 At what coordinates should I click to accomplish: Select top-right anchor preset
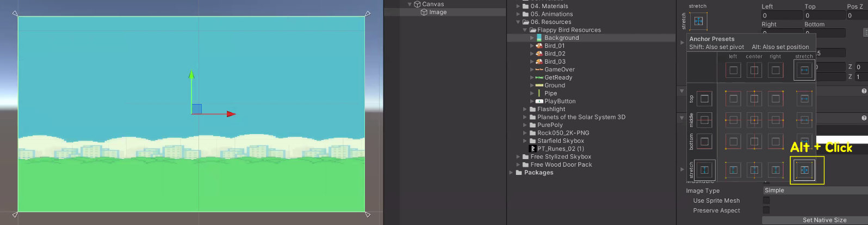click(x=776, y=99)
